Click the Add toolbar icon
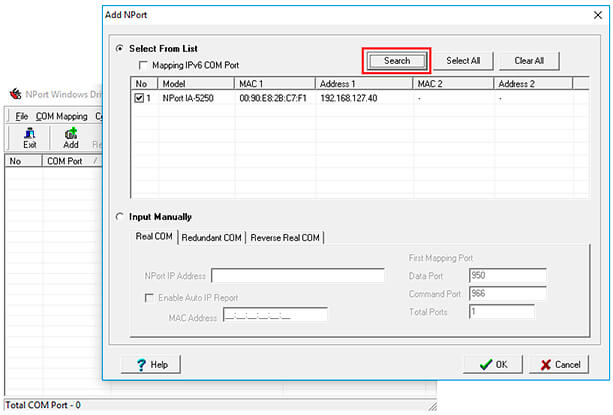 point(71,138)
